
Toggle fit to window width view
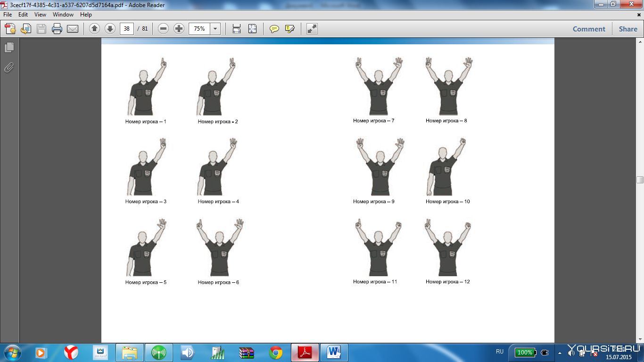coord(237,29)
